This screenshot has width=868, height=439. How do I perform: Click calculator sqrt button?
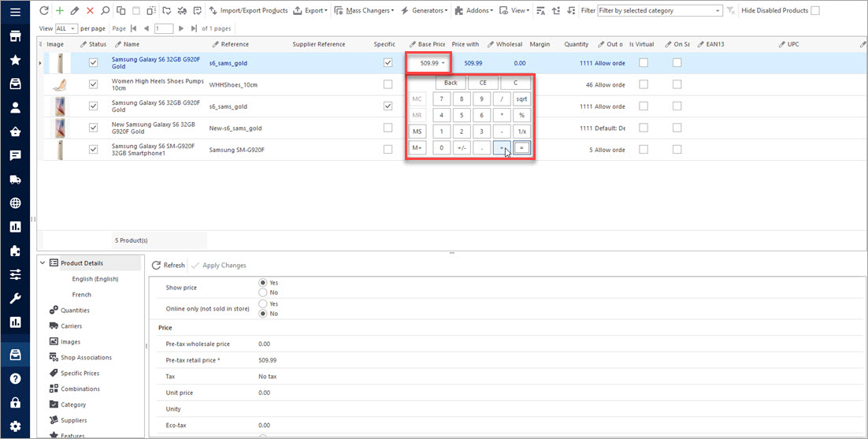point(521,99)
